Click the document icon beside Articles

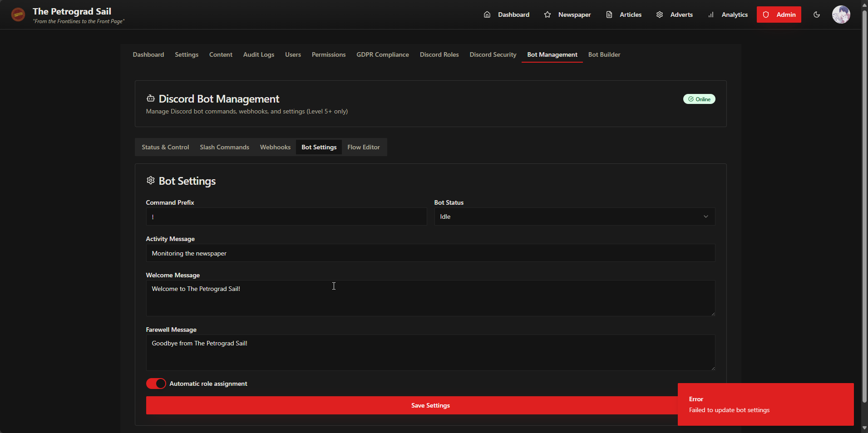pos(609,15)
